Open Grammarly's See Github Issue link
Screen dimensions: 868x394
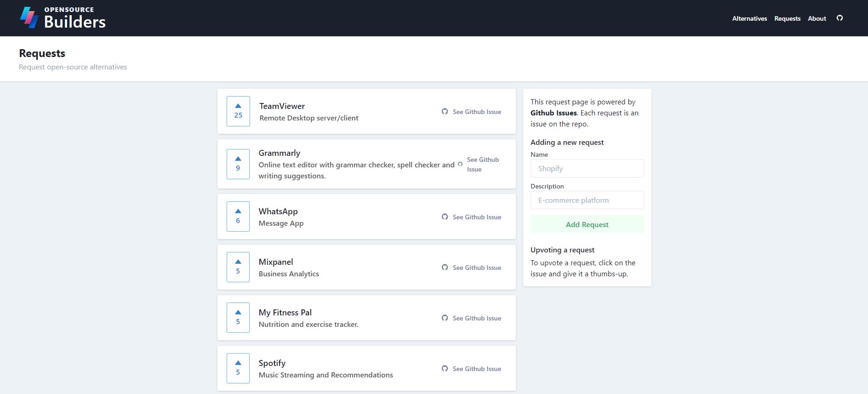tap(483, 164)
